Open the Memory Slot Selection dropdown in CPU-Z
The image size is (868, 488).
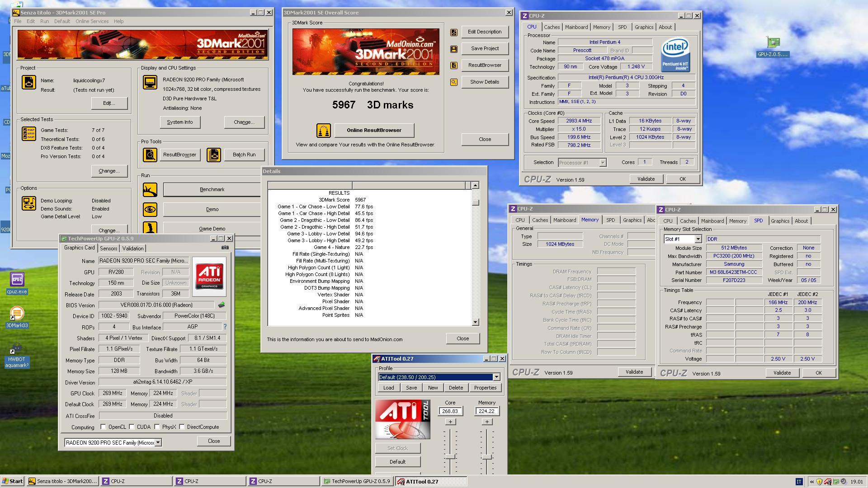click(x=698, y=239)
